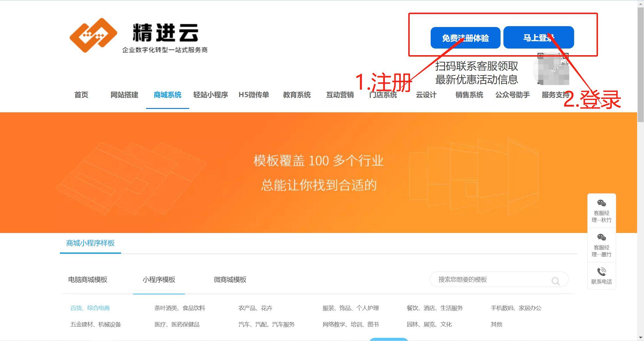Filter by 餐饮、酒店、生活服务 category
The image size is (644, 341).
(x=435, y=308)
